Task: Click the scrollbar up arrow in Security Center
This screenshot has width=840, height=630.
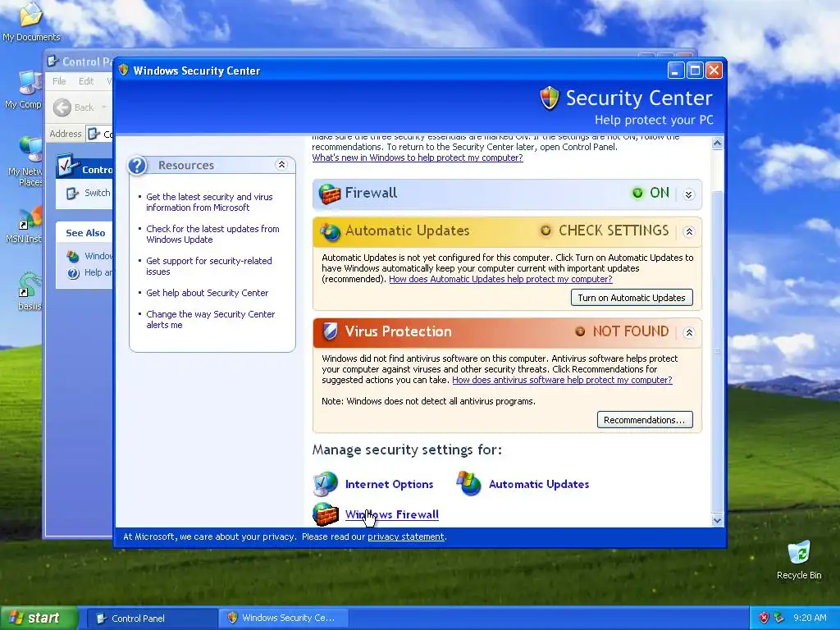Action: click(717, 143)
